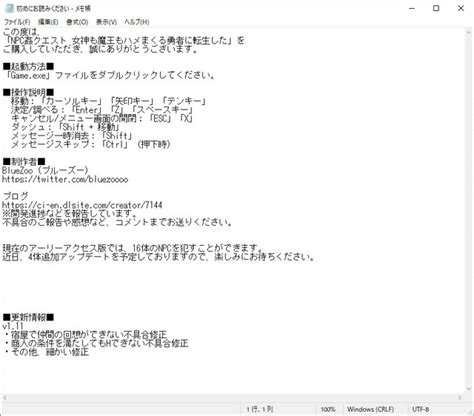Open the 表示(V) menu
The image size is (474, 416).
(106, 22)
